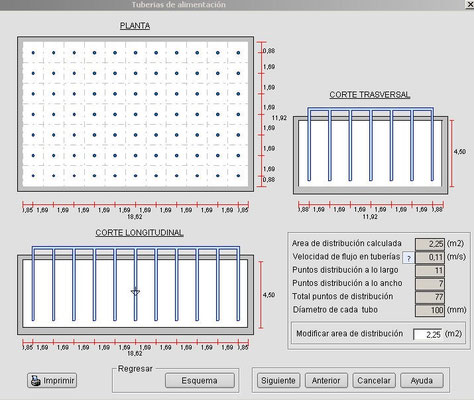
Task: Click the CORTE LONGITUDINAL heading
Action: pyautogui.click(x=139, y=233)
